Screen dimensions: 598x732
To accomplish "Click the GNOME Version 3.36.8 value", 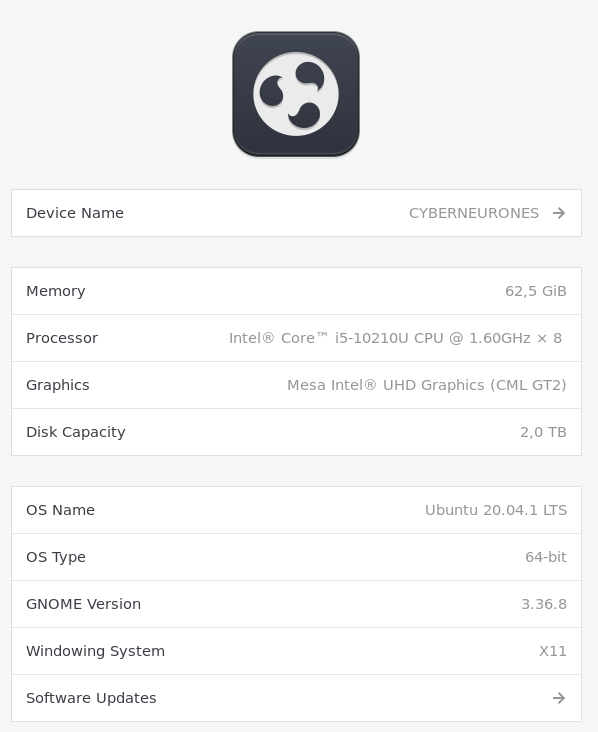I will tap(544, 604).
